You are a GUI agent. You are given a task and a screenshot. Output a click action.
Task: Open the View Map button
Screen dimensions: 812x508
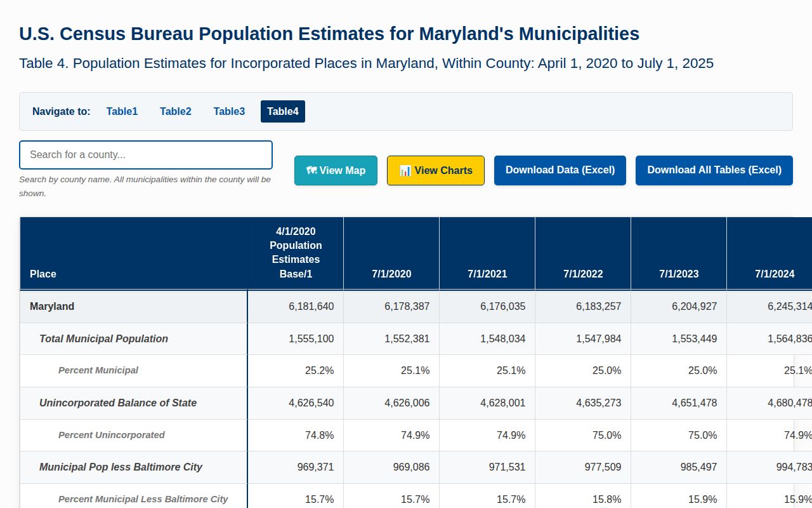point(336,170)
